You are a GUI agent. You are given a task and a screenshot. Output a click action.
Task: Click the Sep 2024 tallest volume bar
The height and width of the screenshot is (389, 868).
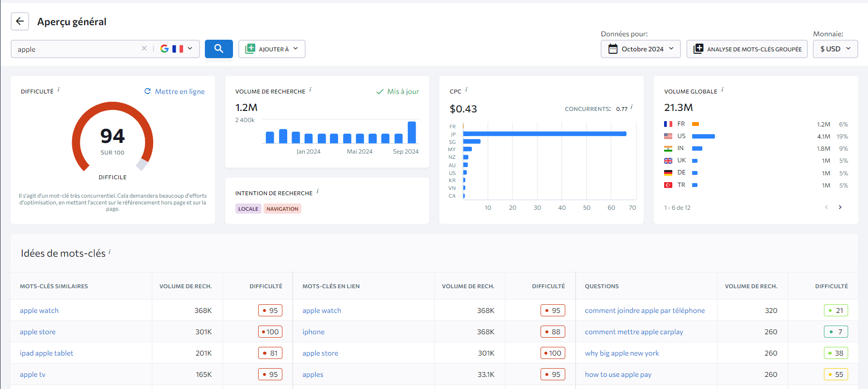(412, 132)
